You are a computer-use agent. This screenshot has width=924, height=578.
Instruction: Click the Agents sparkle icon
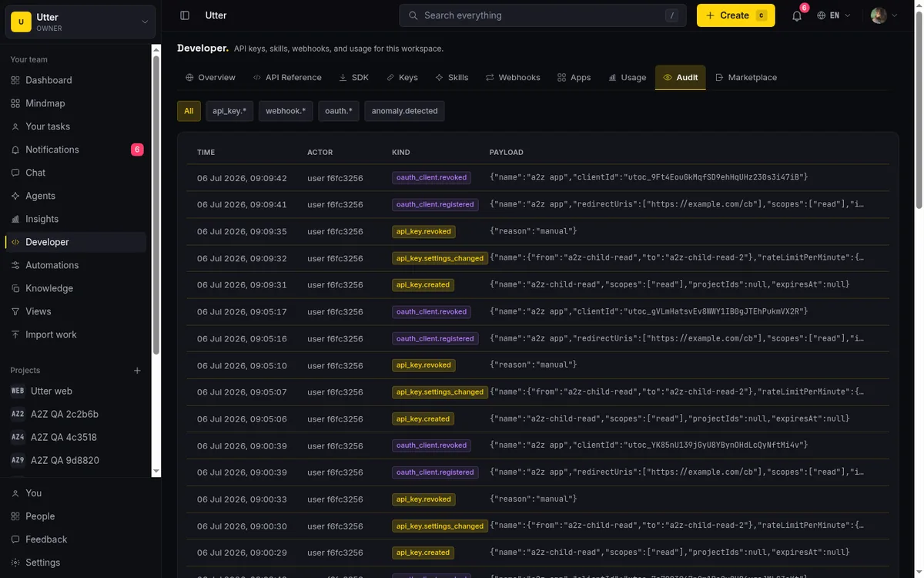point(15,196)
